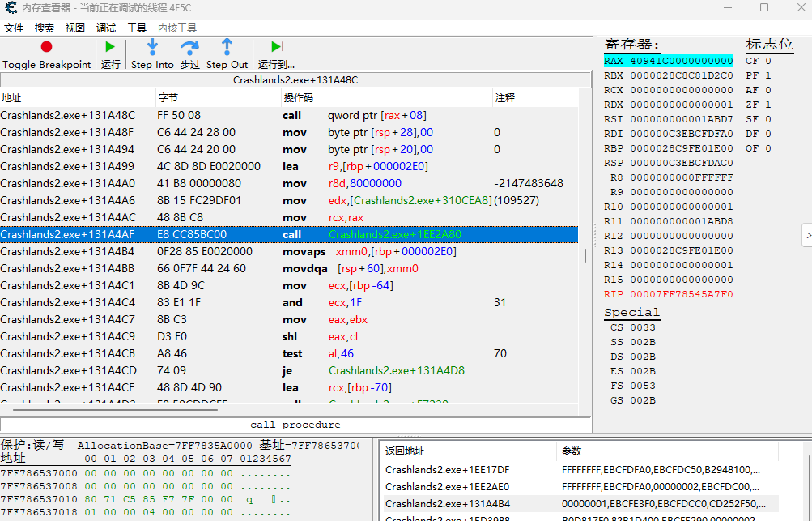Click the RSP register value

[682, 163]
